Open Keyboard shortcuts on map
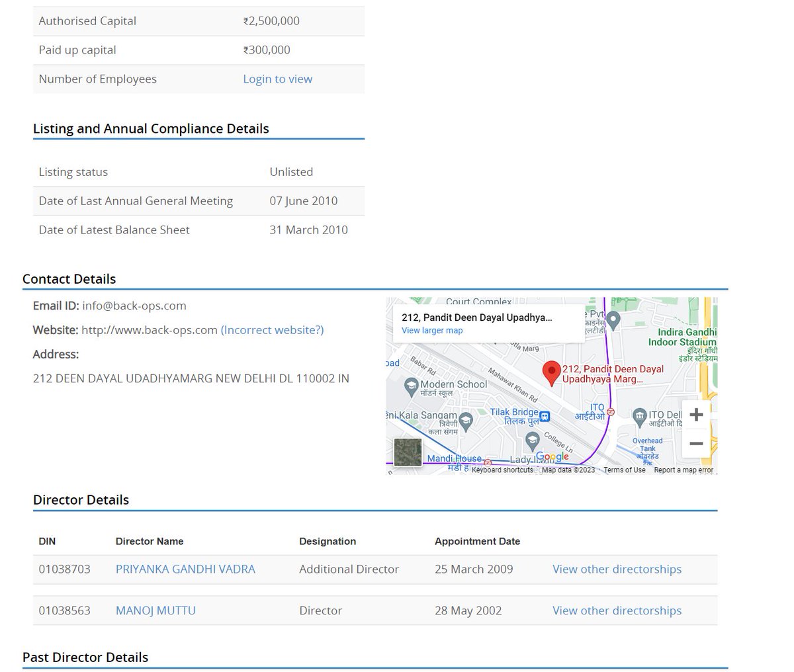Screen dimensions: 794x672 tap(502, 470)
